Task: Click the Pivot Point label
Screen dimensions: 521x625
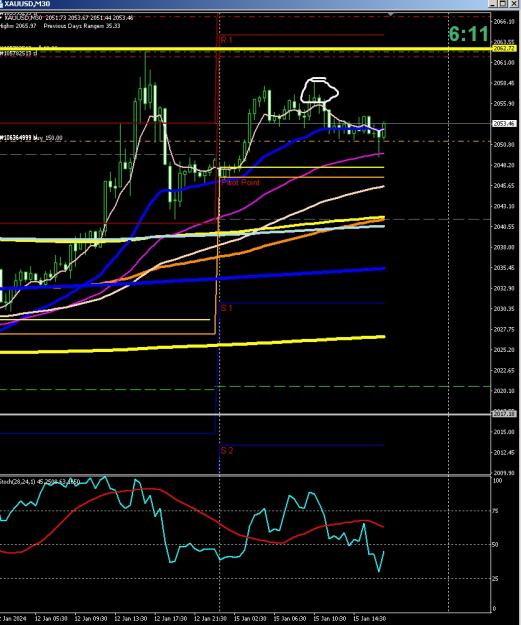Action: (240, 182)
